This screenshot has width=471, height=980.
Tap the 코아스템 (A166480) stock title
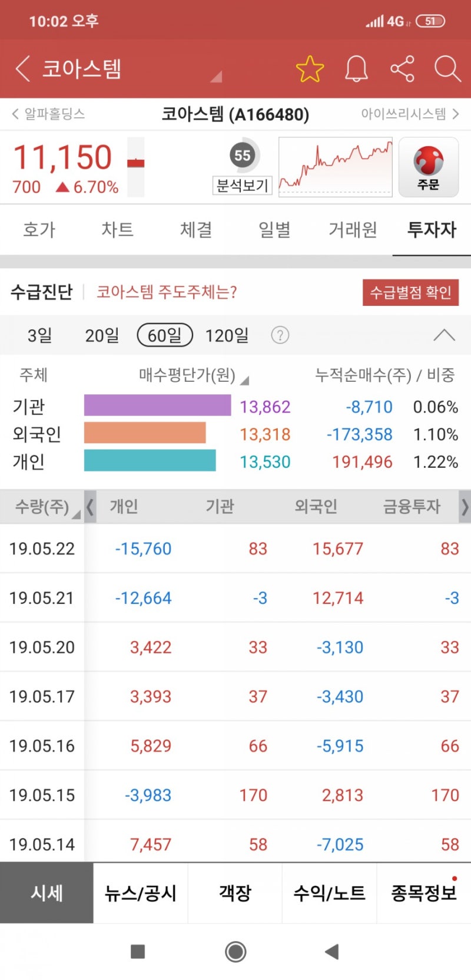coord(235,114)
